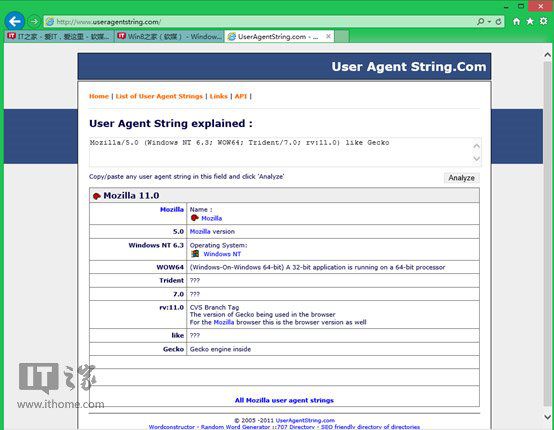The width and height of the screenshot is (554, 430).
Task: Click up arrow in user agent textarea
Action: click(476, 146)
